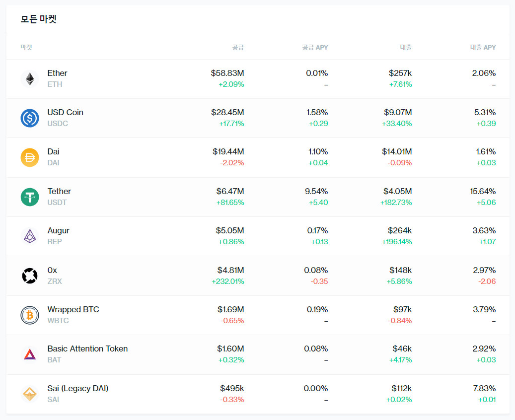Open the Tether market name
This screenshot has height=420, width=515.
pyautogui.click(x=59, y=192)
